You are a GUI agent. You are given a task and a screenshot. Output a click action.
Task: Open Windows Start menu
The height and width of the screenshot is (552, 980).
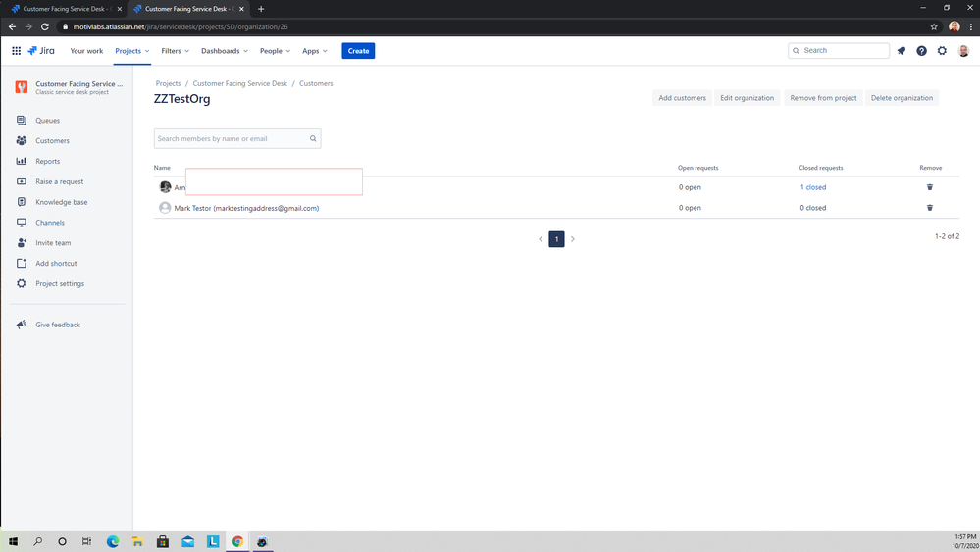[13, 541]
